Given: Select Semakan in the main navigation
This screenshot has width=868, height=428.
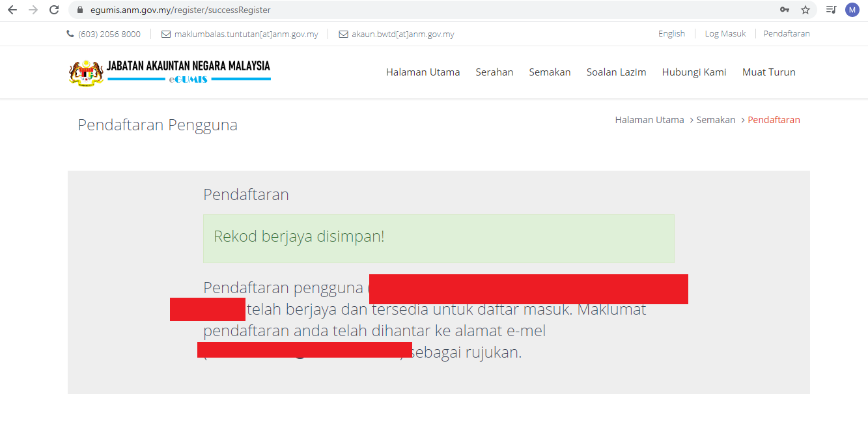Looking at the screenshot, I should [550, 72].
